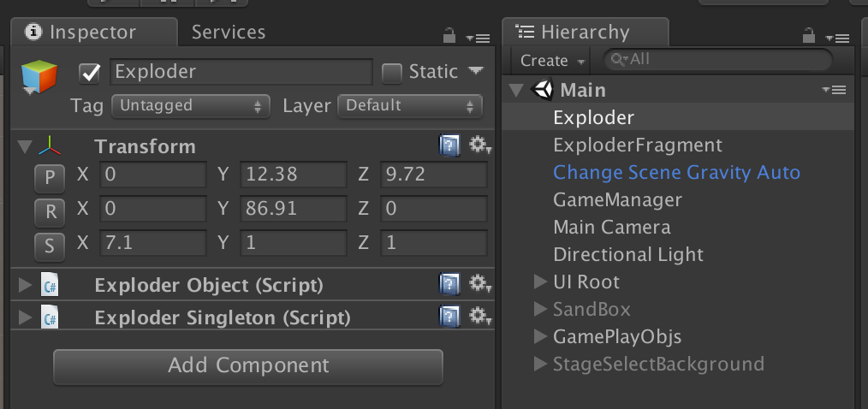The height and width of the screenshot is (409, 868).
Task: Enable the Static checkbox
Action: click(x=392, y=74)
